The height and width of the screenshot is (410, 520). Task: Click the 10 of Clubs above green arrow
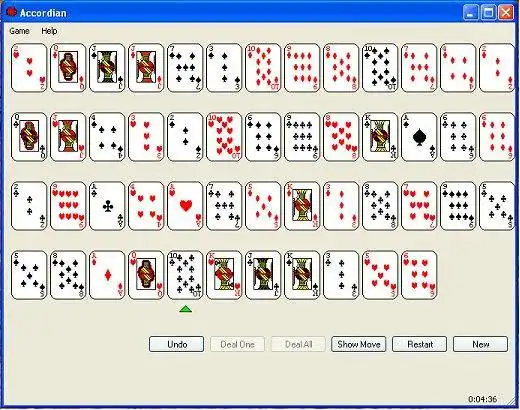coord(185,275)
